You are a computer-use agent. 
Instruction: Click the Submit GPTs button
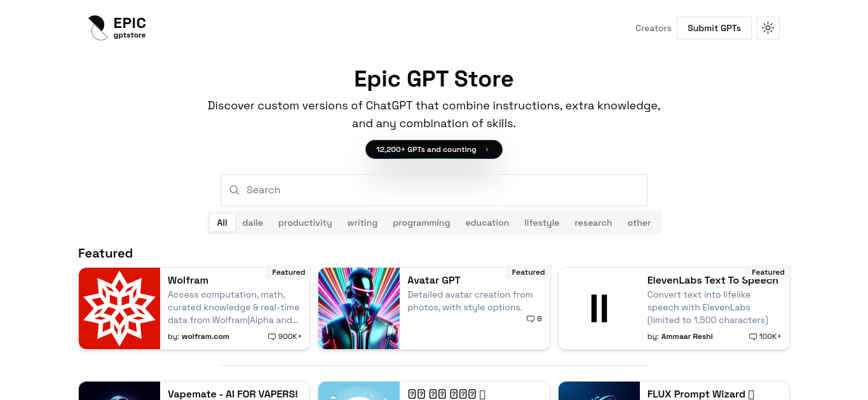714,28
